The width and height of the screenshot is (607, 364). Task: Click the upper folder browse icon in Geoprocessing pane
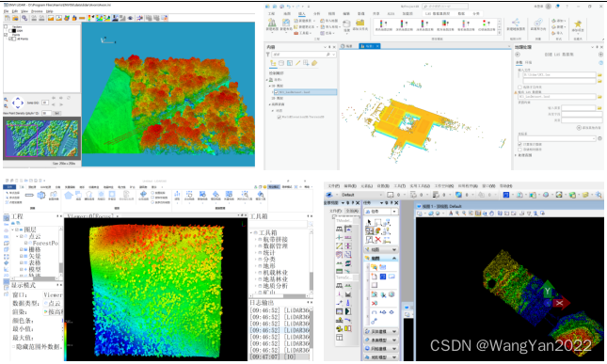pyautogui.click(x=600, y=75)
